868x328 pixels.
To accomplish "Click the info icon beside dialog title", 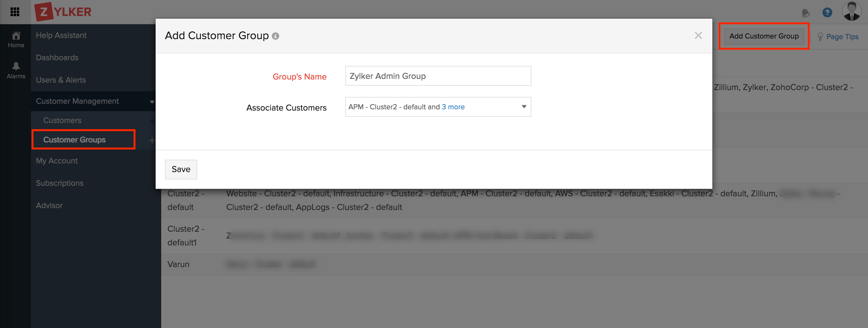I will click(276, 36).
